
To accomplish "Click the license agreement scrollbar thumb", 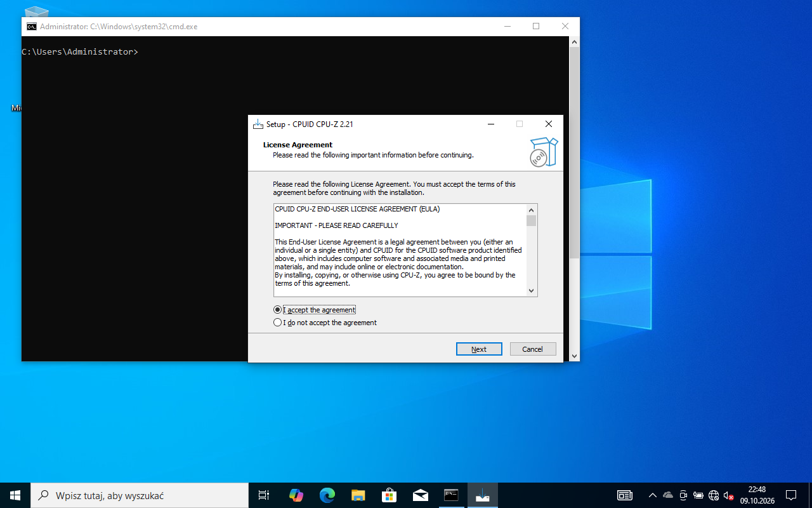I will pyautogui.click(x=532, y=220).
